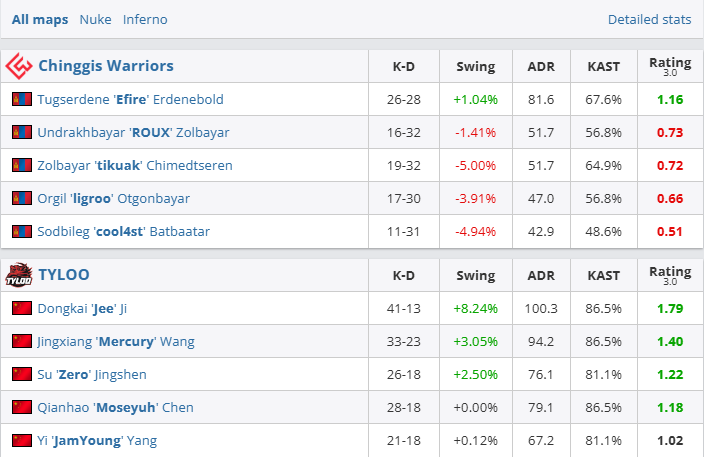704x457 pixels.
Task: Open Qianhao 'Moseyuh' Chen player profile
Action: coord(115,408)
